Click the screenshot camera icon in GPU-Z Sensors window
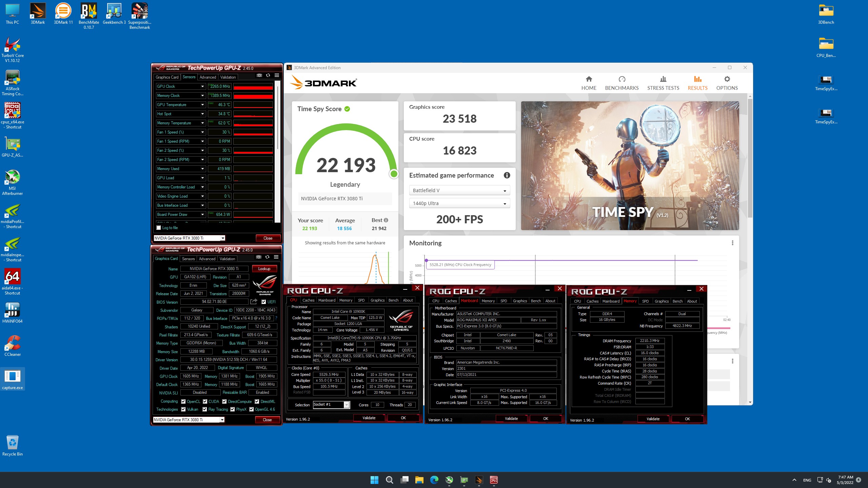This screenshot has height=488, width=868. (259, 76)
